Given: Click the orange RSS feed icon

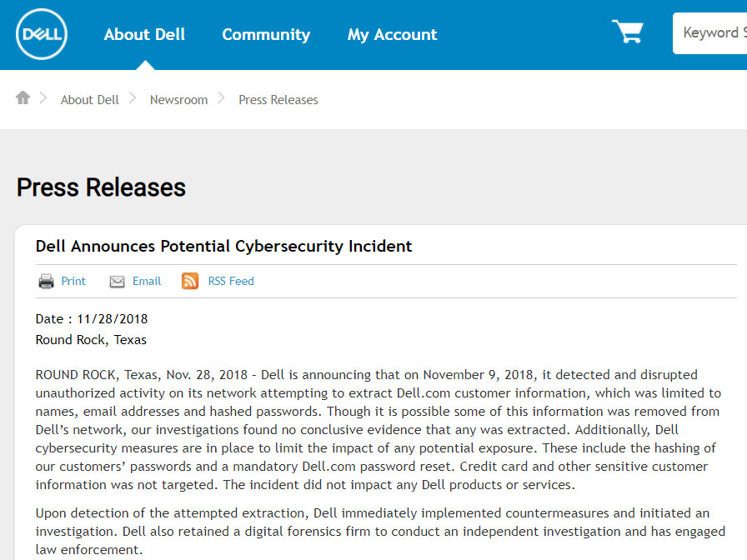Looking at the screenshot, I should [190, 281].
